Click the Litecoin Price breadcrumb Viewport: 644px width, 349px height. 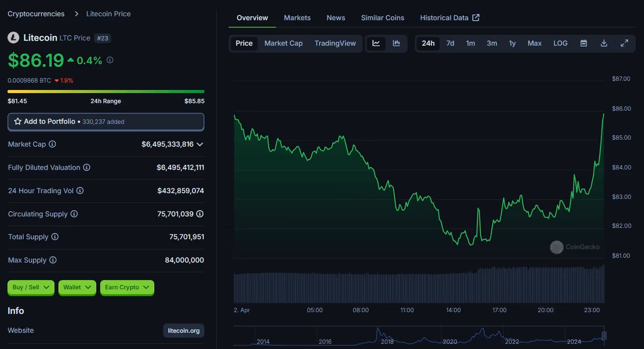[108, 14]
